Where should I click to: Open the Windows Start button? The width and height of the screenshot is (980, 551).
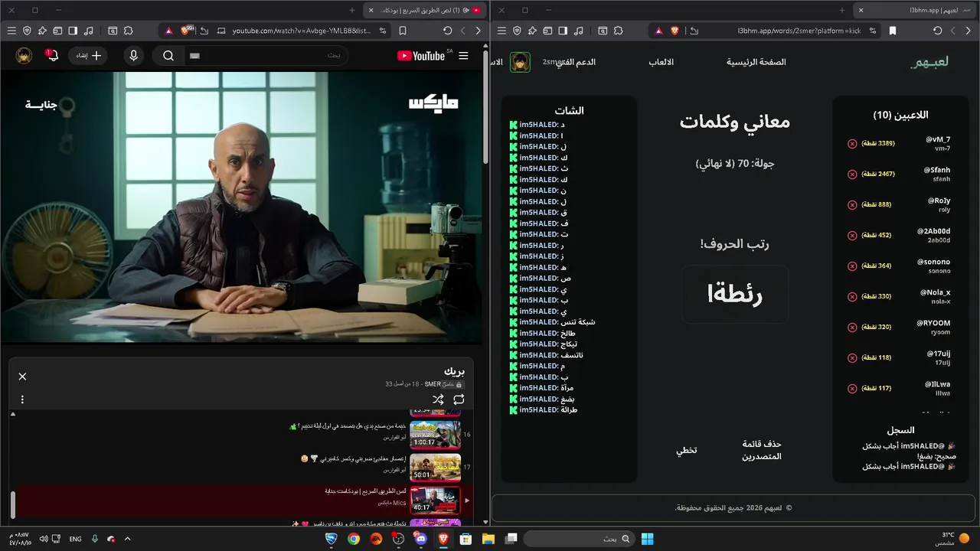[647, 539]
